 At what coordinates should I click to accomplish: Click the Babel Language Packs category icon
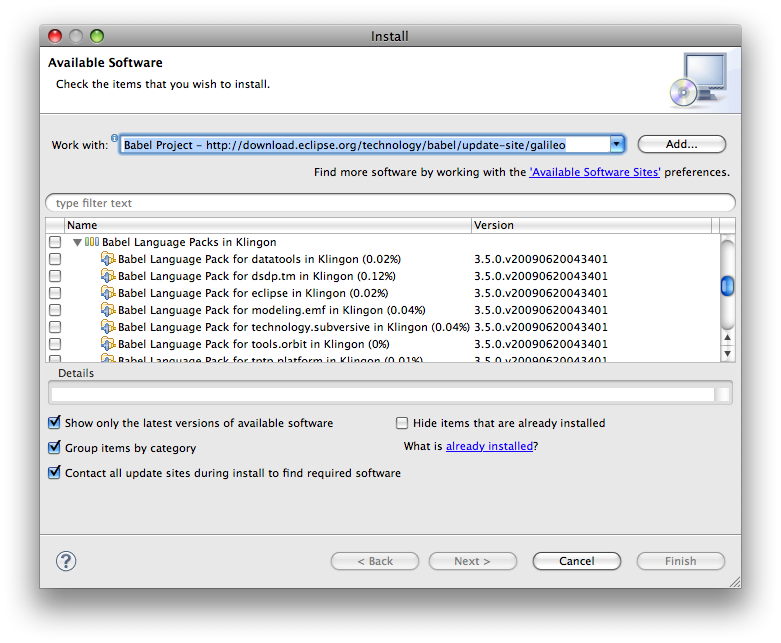coord(92,242)
